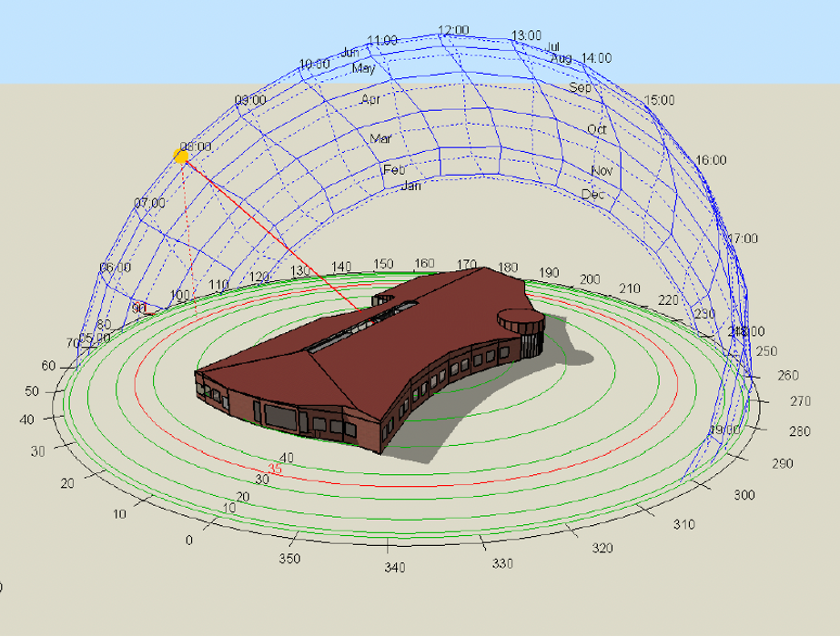Click the 110 azimuth label

pos(218,285)
